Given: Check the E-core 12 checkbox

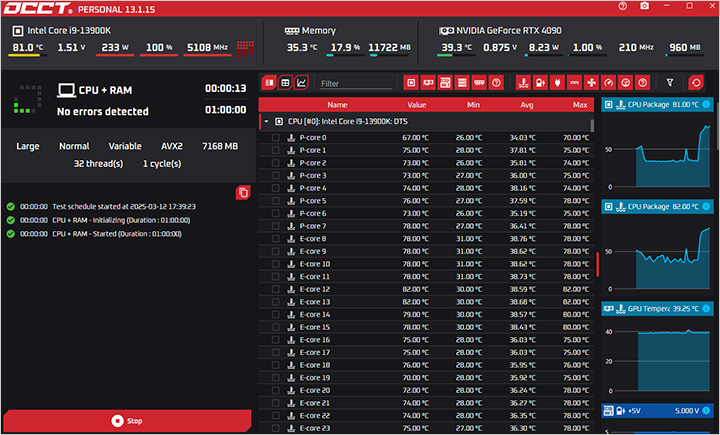Looking at the screenshot, I should pyautogui.click(x=276, y=289).
